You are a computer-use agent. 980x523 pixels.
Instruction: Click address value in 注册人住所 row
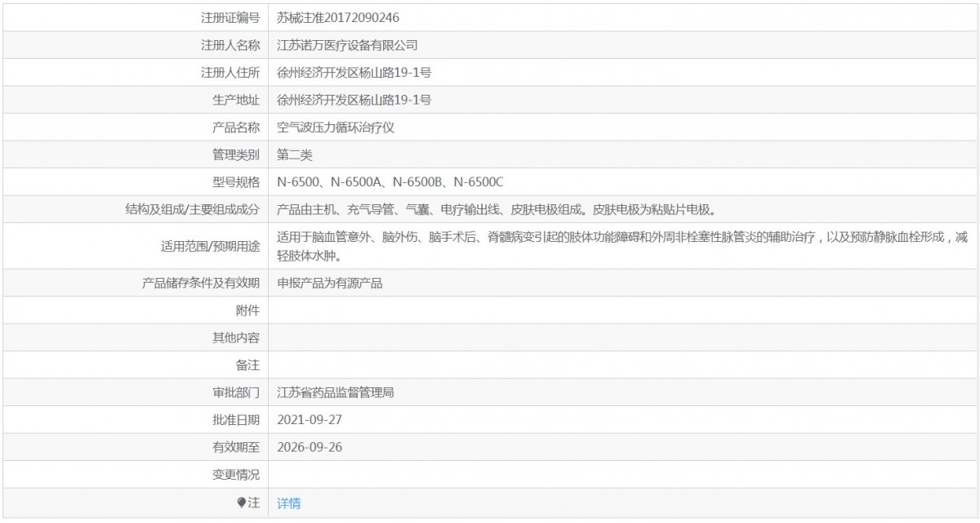[x=354, y=73]
